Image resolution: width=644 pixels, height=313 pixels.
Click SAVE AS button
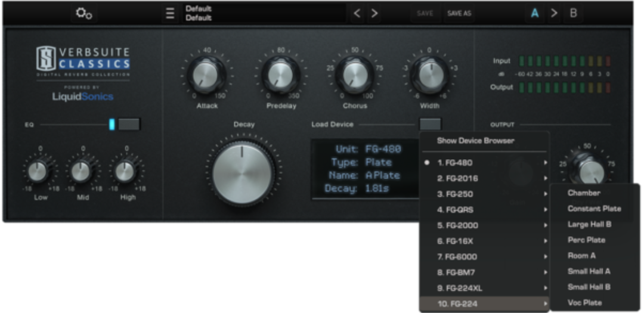pyautogui.click(x=459, y=13)
